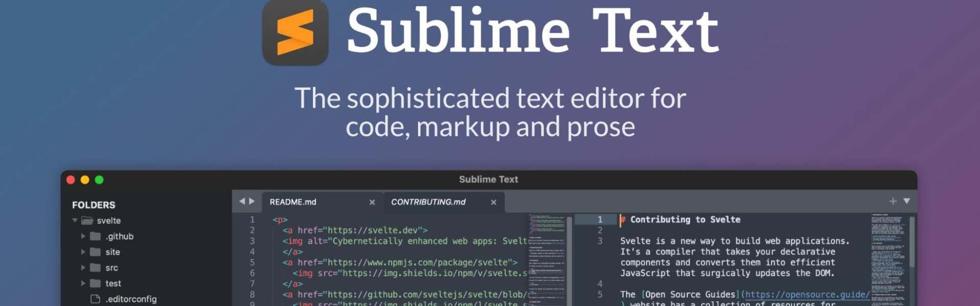This screenshot has height=306, width=980.
Task: Click the CONTRIBUTING.md minimap
Action: click(x=889, y=260)
